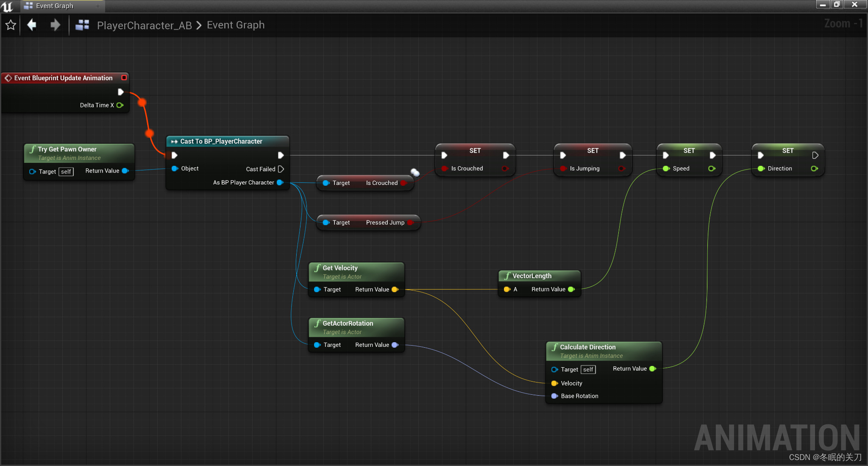This screenshot has width=868, height=466.
Task: Click the Velocity input pin on Calculate Direction
Action: click(x=554, y=383)
